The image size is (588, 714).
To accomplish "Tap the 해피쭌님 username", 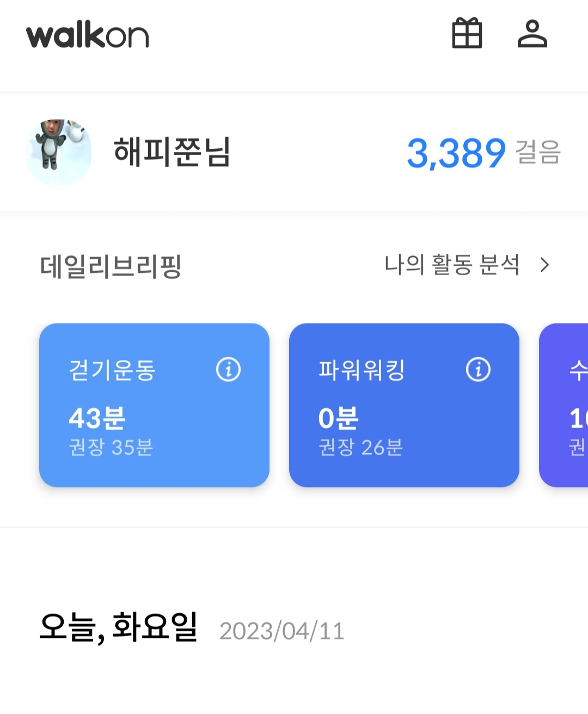I will (172, 152).
